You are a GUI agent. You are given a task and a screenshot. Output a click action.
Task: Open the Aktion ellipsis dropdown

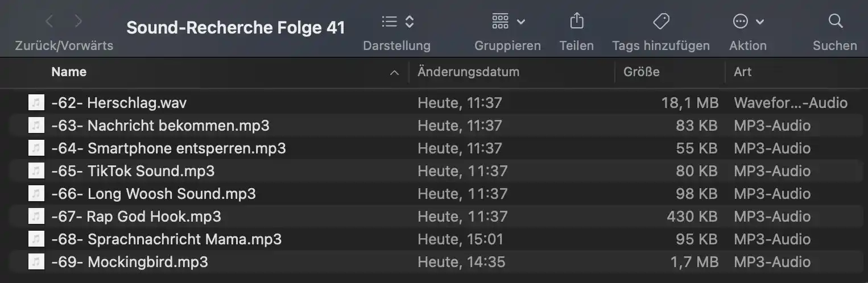748,22
